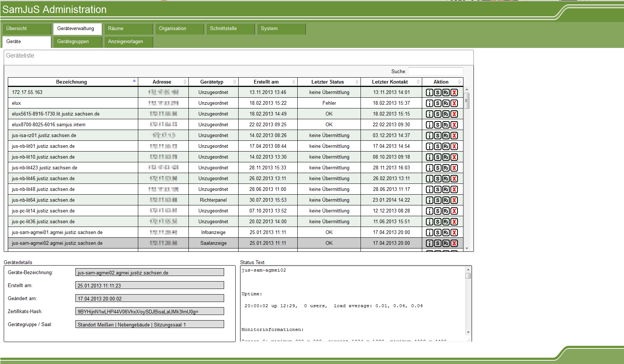Screen dimensions: 624x364
Task: Click S icon for jus-nb-lit01.justiz.sachsen.de
Action: (x=438, y=146)
